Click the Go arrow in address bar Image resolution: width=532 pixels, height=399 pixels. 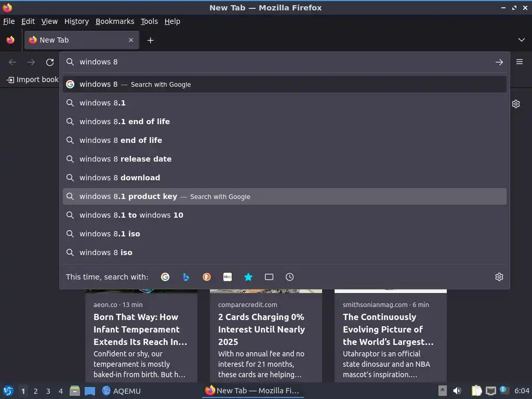tap(499, 62)
